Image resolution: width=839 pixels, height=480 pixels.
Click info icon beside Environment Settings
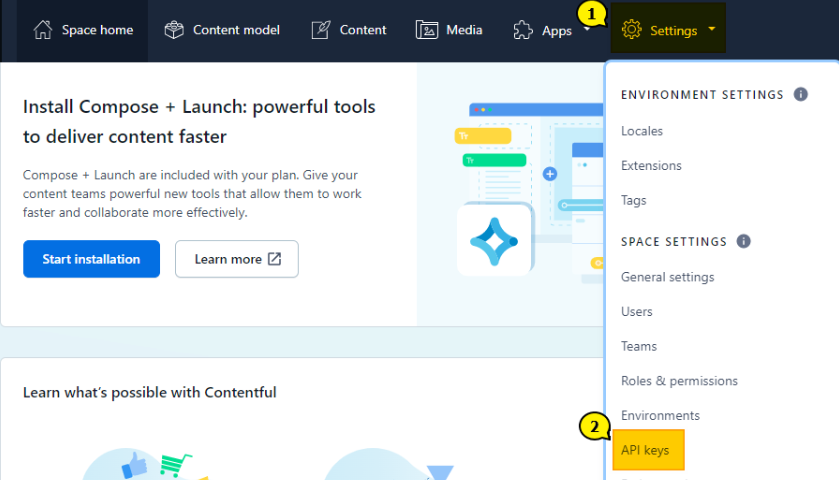coord(800,94)
